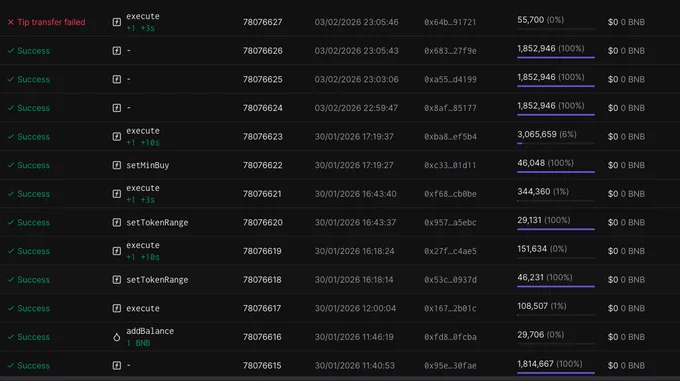Open transaction hash 0x957…a5ebc
680x381 pixels.
450,222
